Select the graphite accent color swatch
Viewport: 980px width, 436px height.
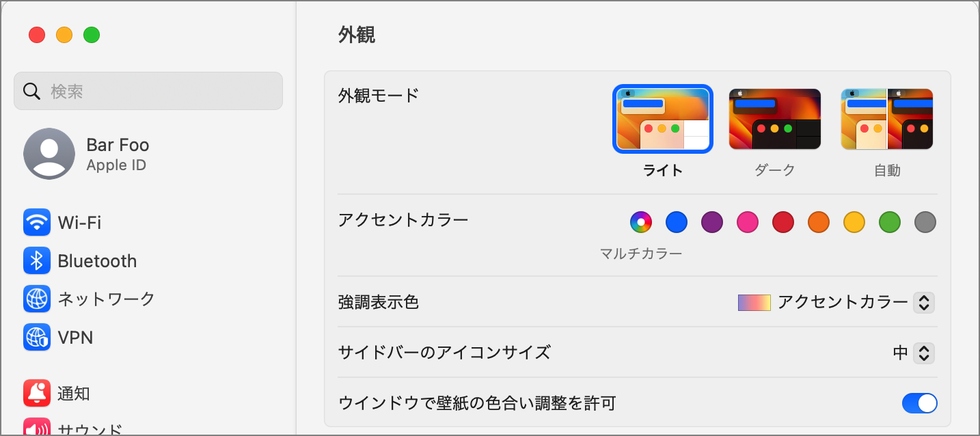pos(925,221)
